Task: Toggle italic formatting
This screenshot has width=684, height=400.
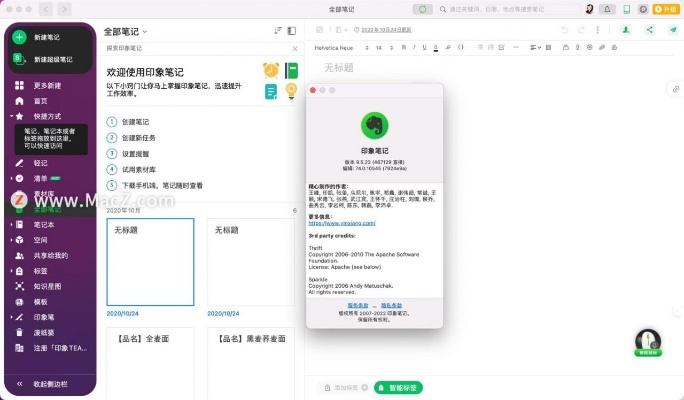Action: pos(414,48)
